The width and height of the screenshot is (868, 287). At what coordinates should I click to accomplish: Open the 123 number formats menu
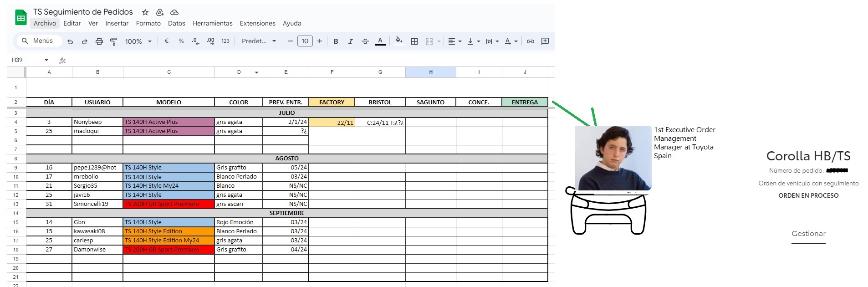[x=225, y=41]
